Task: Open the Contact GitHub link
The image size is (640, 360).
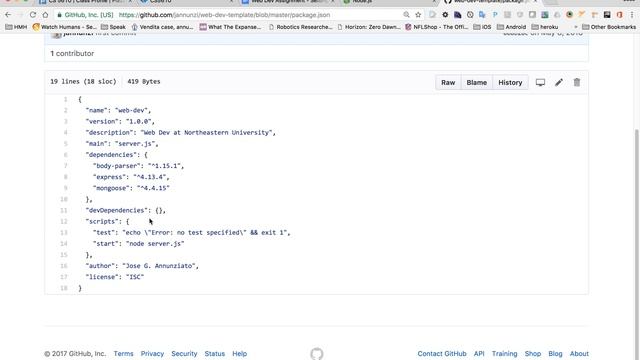Action: (x=442, y=353)
